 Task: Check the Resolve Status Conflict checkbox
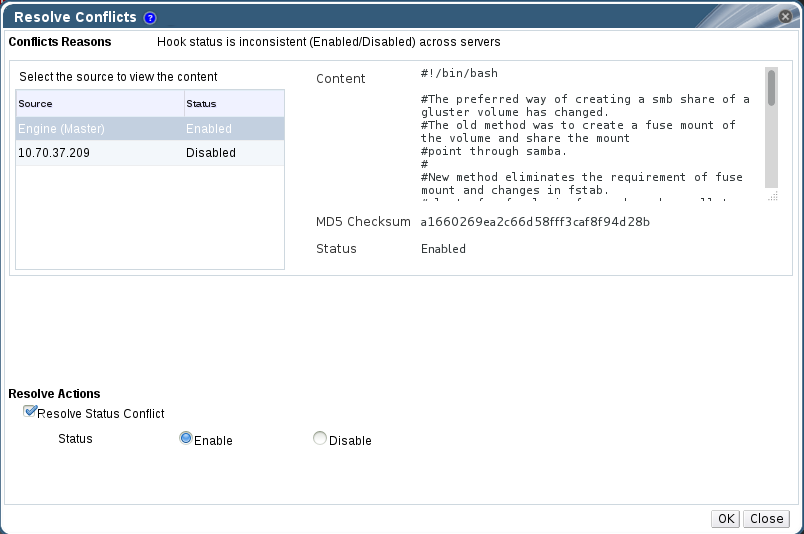point(30,411)
